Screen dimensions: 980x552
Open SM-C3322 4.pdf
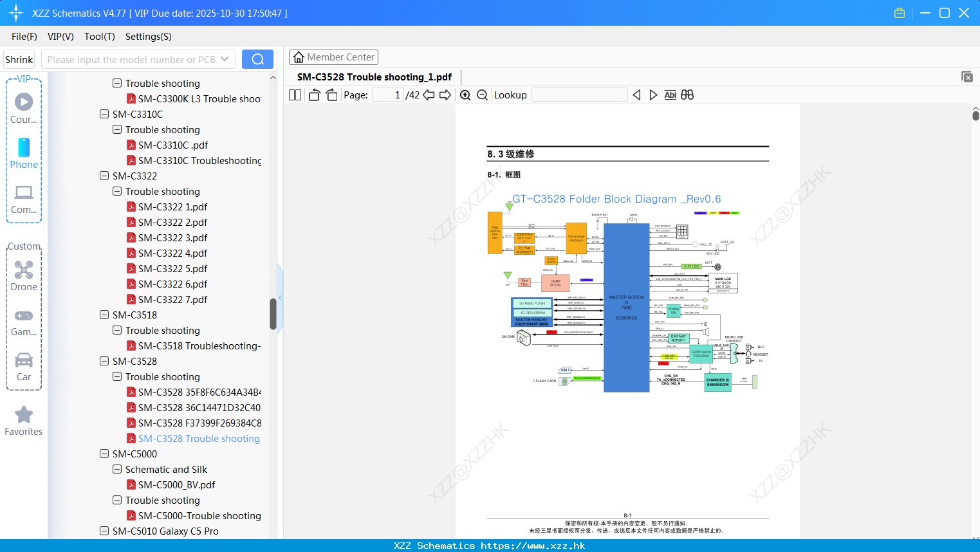(172, 253)
